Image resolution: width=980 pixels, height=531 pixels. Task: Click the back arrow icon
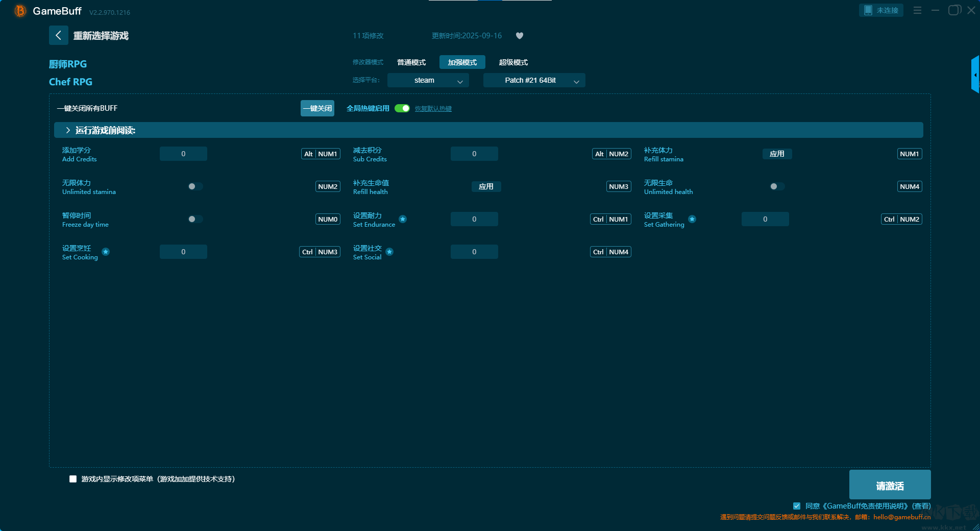(x=58, y=35)
